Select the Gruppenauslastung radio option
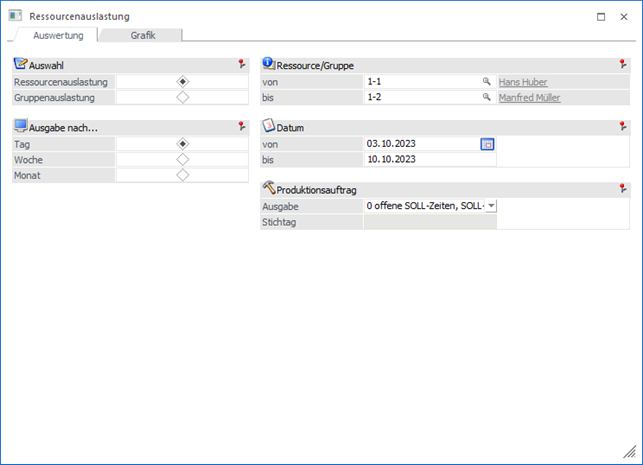 [x=182, y=98]
